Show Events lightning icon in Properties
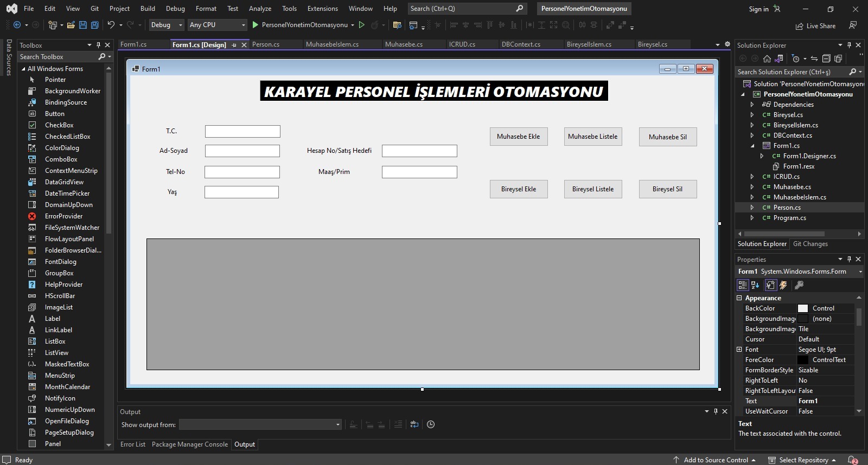Viewport: 868px width, 465px height. (x=783, y=285)
